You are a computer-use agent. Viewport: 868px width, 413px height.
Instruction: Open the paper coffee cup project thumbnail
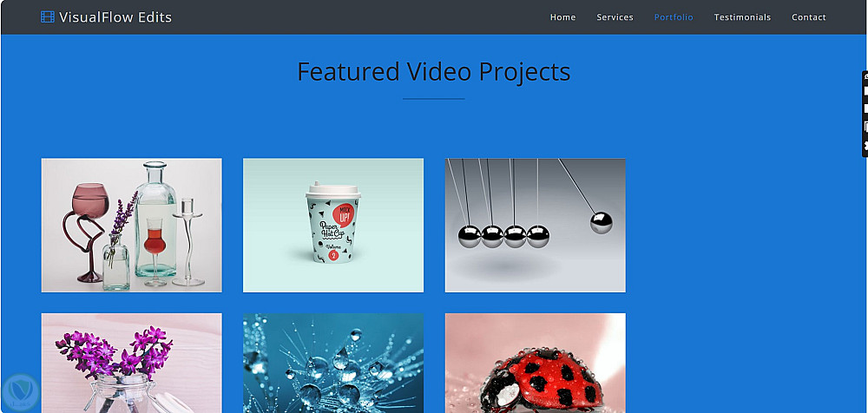333,226
